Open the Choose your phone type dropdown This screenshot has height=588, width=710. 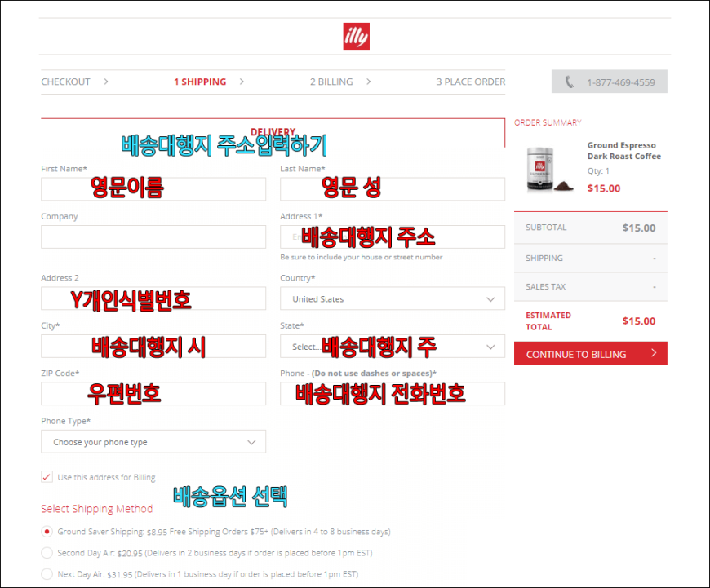tap(153, 441)
